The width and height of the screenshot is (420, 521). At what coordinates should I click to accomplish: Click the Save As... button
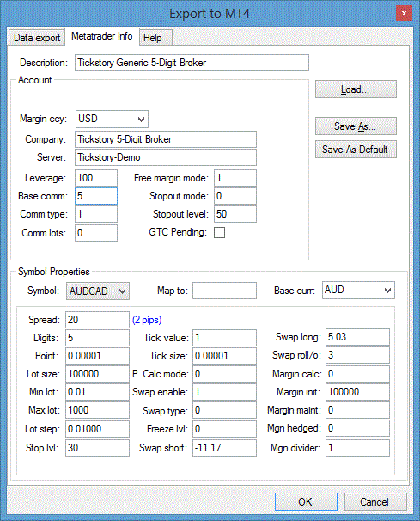coord(356,126)
